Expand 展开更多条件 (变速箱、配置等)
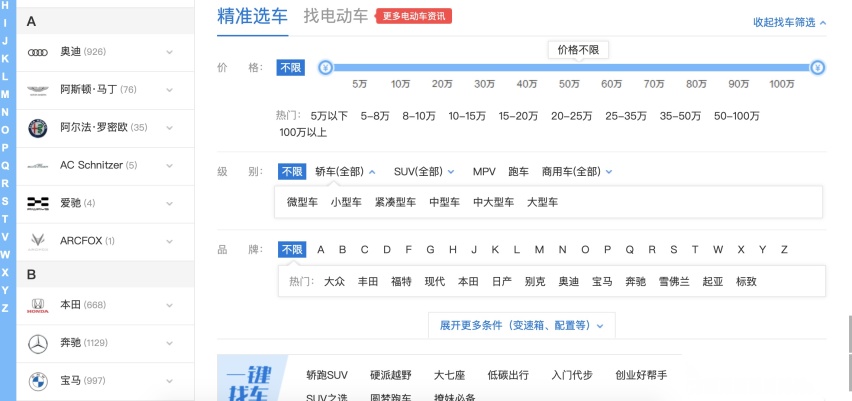 (522, 325)
